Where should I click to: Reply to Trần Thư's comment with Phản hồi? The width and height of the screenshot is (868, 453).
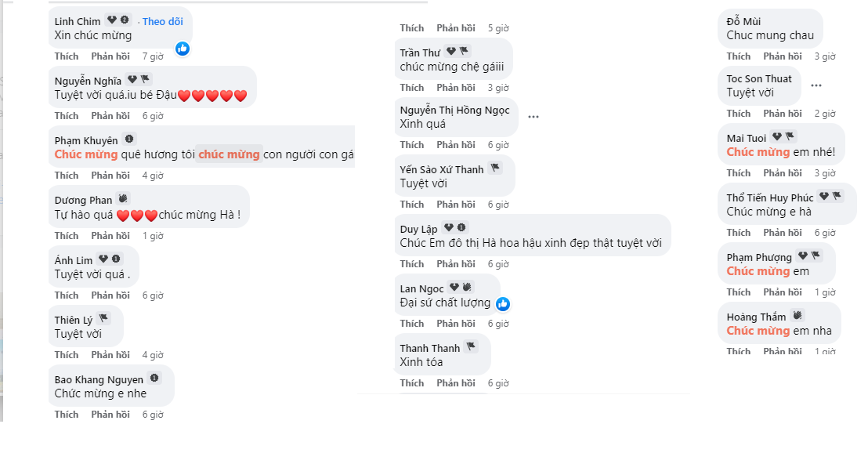(456, 88)
